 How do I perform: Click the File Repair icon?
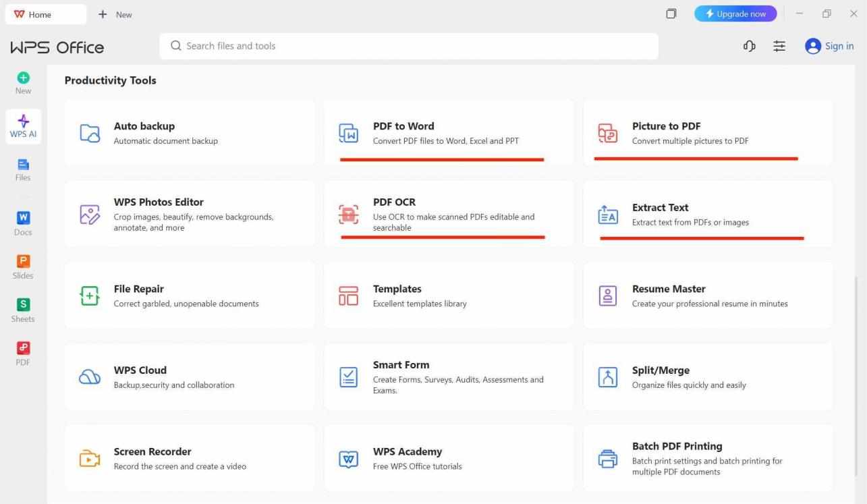[x=90, y=296]
